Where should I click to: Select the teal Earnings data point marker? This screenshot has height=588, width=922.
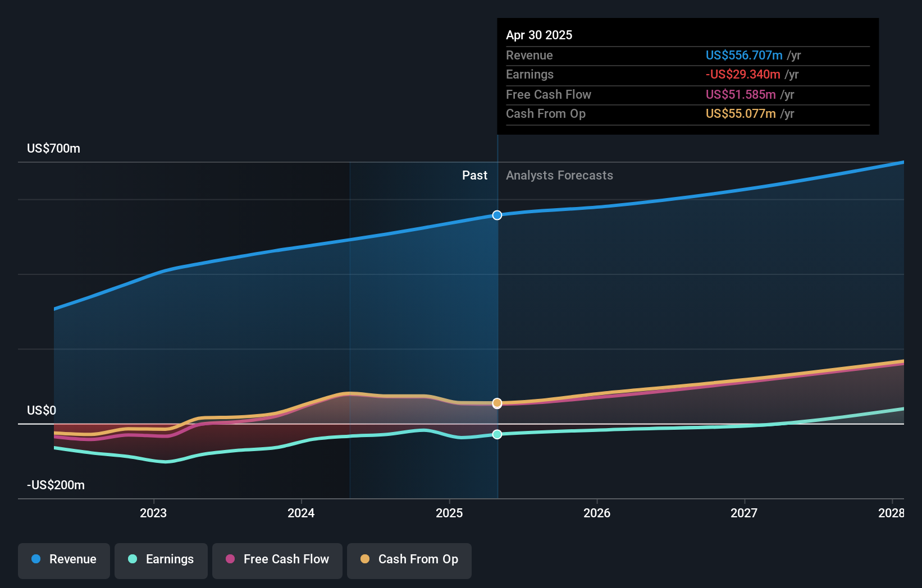(496, 434)
